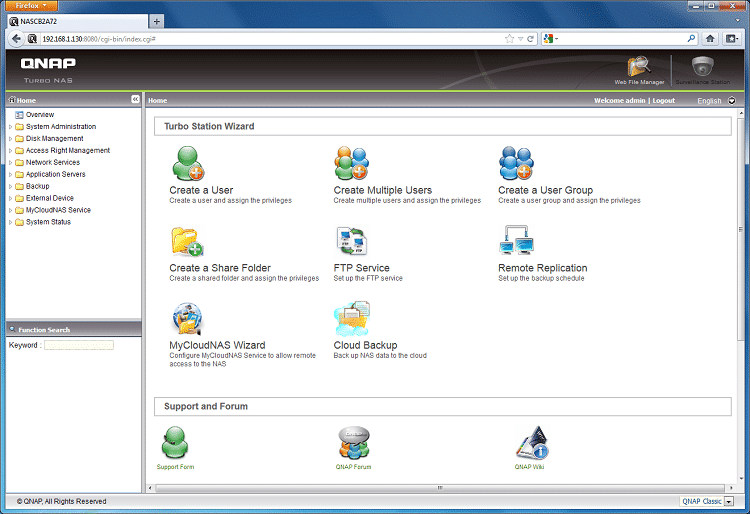The height and width of the screenshot is (514, 750).
Task: Click the browser back arrow
Action: click(x=16, y=39)
